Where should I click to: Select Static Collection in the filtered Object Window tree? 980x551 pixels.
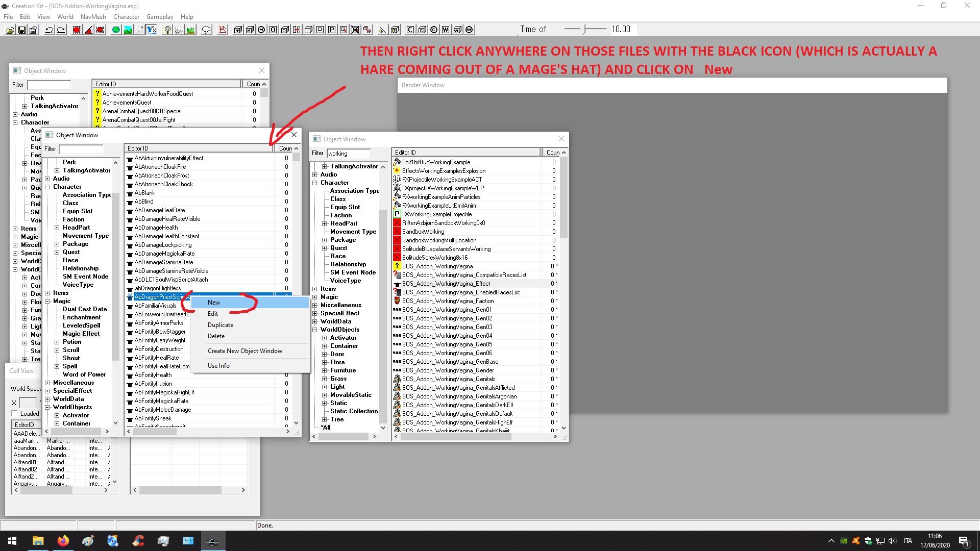354,411
